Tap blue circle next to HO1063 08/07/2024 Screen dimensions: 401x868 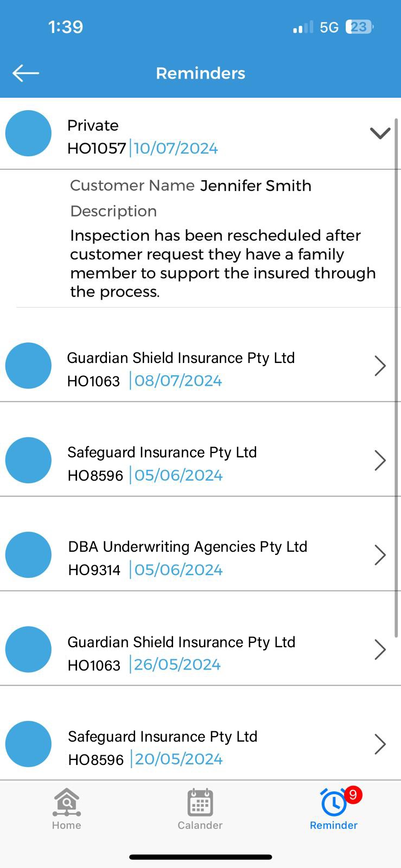tap(28, 366)
